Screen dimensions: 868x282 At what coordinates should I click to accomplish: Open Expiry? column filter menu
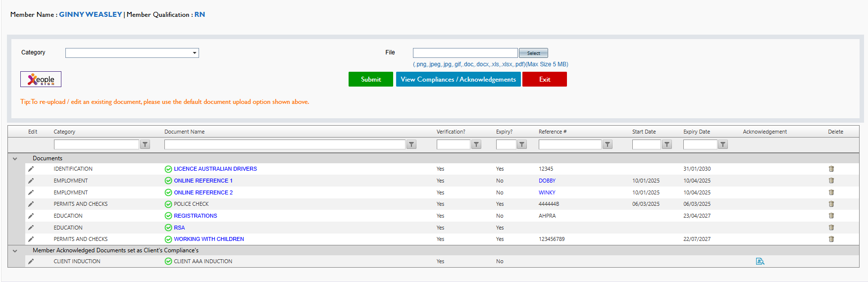click(x=522, y=144)
